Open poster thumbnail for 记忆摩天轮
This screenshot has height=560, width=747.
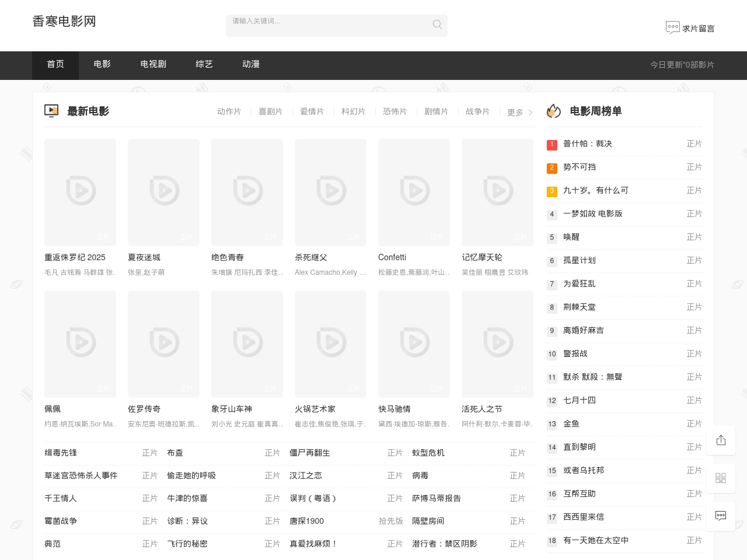pyautogui.click(x=497, y=192)
